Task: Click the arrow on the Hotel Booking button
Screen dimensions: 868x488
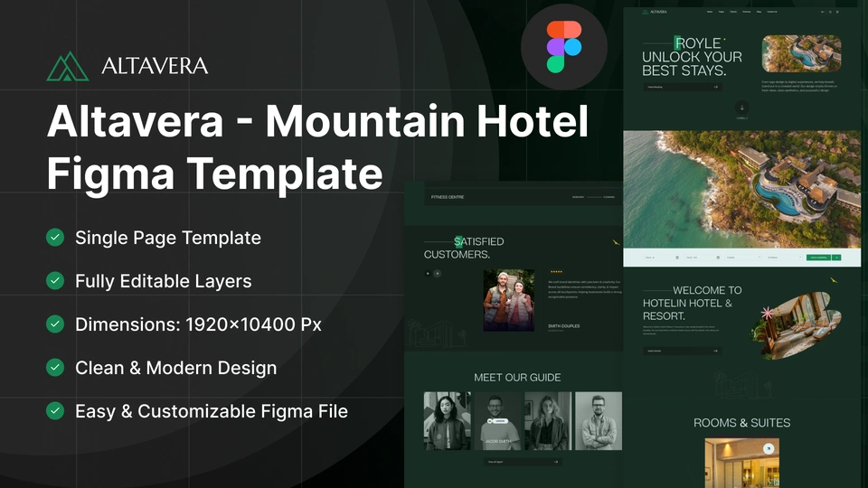Action: pyautogui.click(x=716, y=87)
